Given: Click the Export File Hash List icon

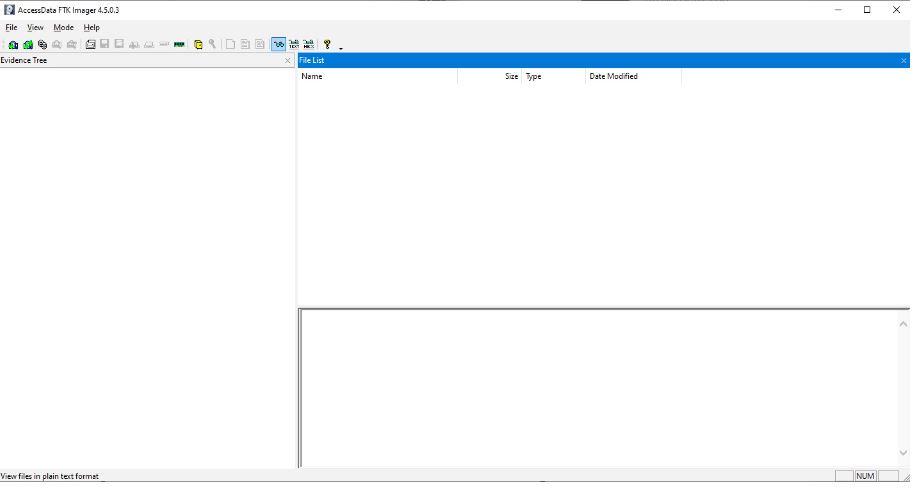Looking at the screenshot, I should [245, 44].
